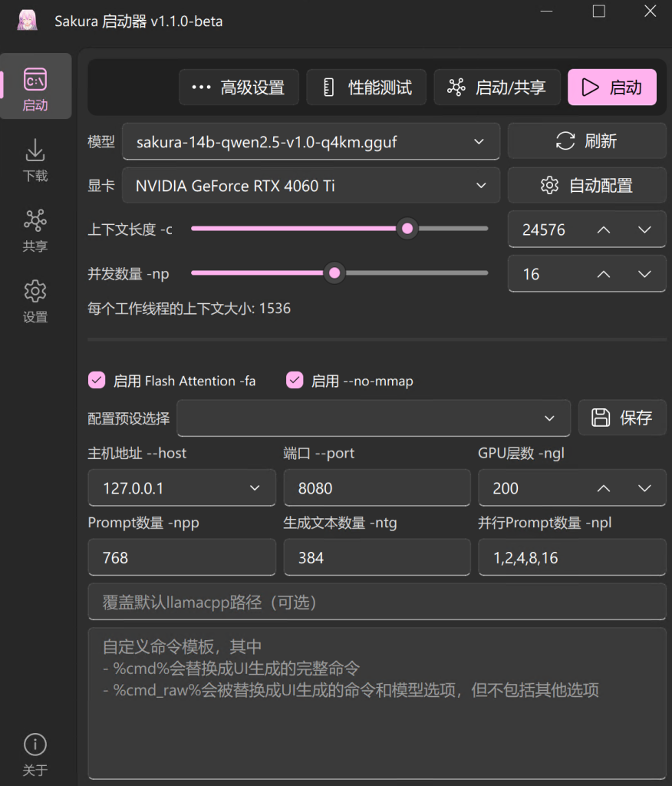Open the 设置 gear sidebar icon

[35, 301]
